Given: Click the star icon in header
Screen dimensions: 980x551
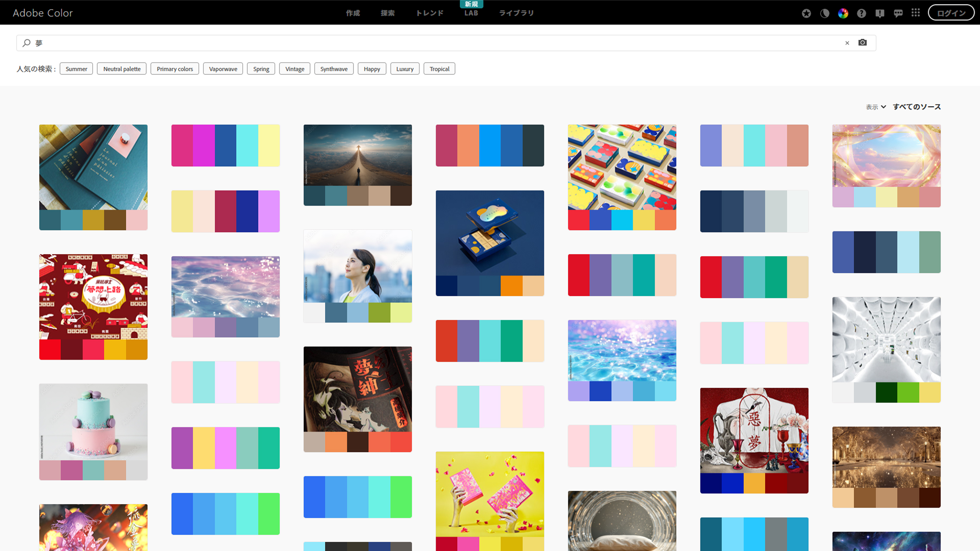Looking at the screenshot, I should 806,13.
